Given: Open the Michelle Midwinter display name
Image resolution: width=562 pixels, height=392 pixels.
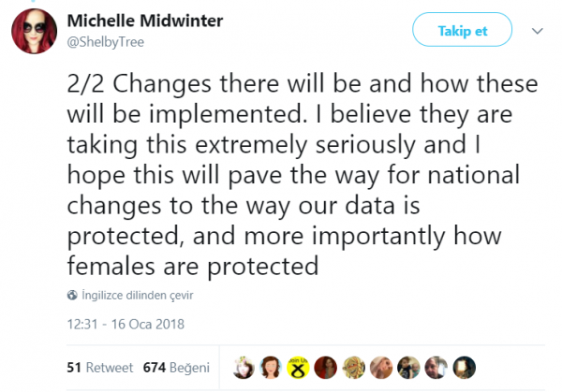Looking at the screenshot, I should point(145,21).
